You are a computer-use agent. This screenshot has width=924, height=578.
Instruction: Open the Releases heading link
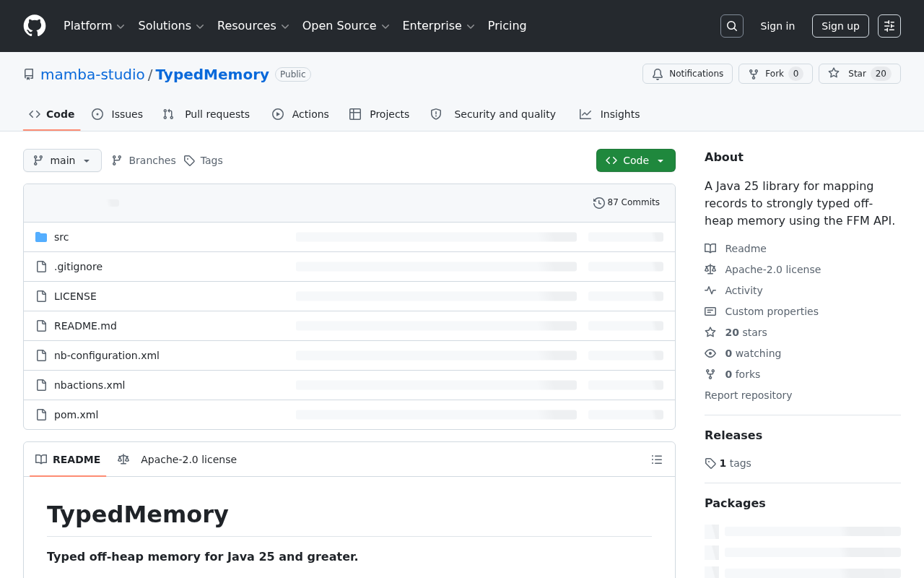coord(733,435)
